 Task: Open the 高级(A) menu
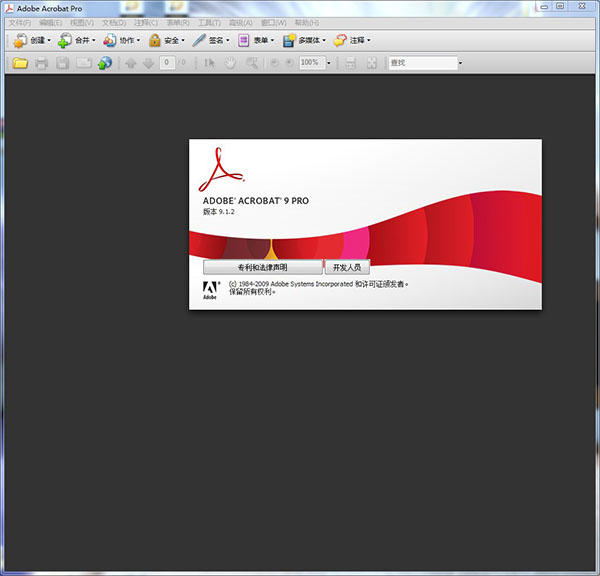coord(241,23)
